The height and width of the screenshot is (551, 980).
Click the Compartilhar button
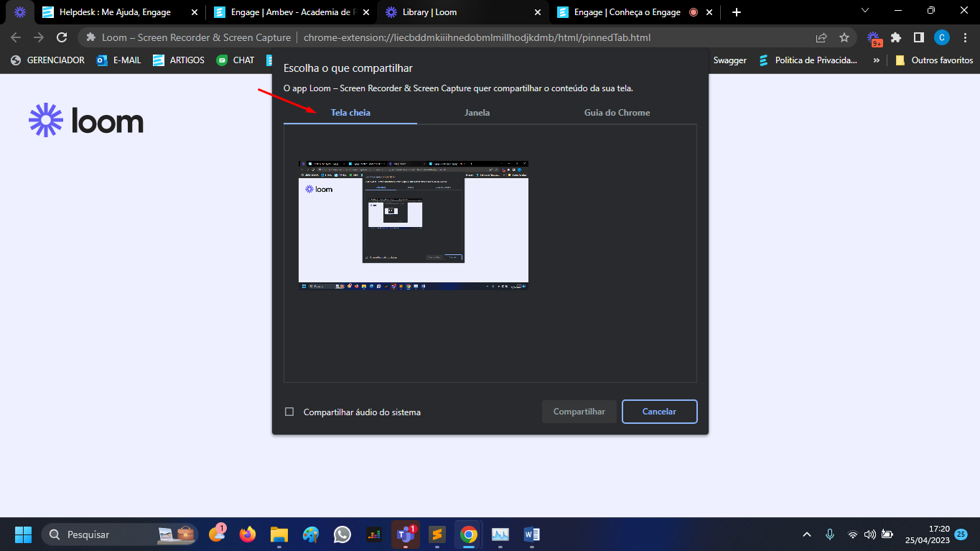pyautogui.click(x=579, y=412)
